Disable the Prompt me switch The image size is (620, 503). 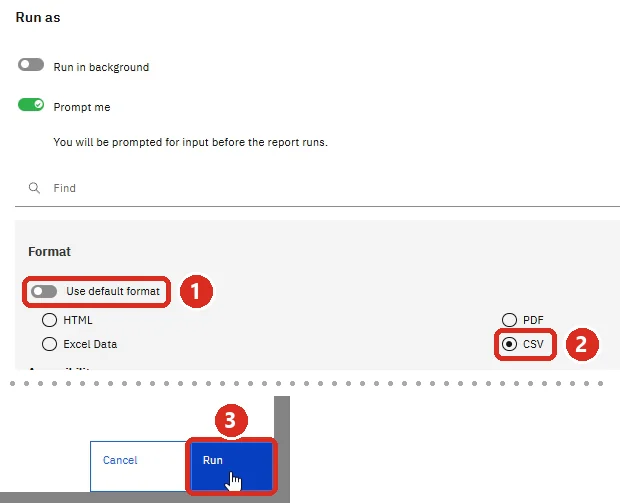coord(31,105)
